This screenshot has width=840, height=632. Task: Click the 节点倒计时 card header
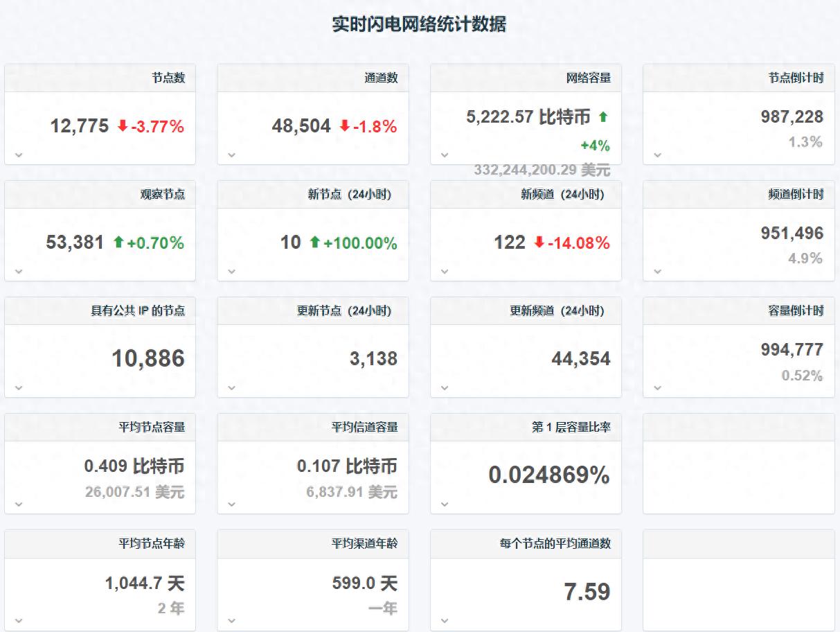(739, 78)
